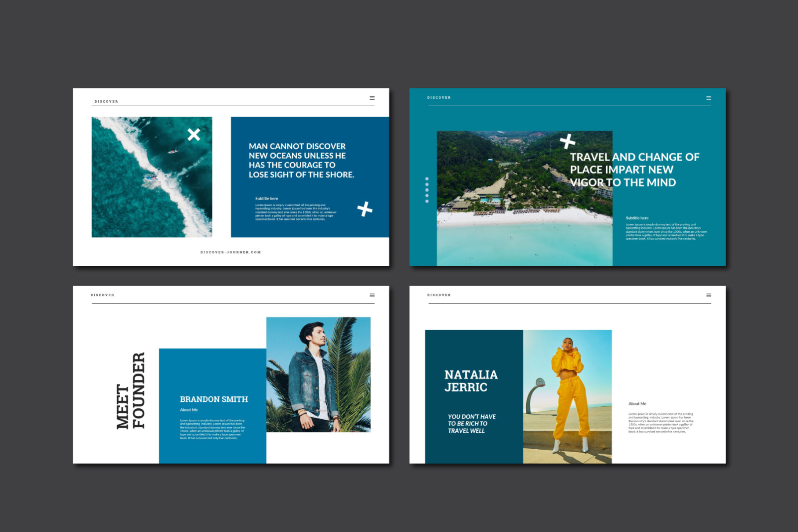Select the aerial ocean wave photo
The height and width of the screenshot is (532, 798).
click(x=152, y=177)
